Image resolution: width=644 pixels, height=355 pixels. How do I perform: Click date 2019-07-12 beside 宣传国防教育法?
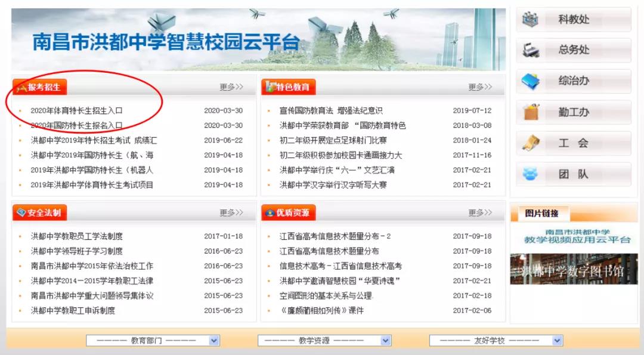[472, 110]
